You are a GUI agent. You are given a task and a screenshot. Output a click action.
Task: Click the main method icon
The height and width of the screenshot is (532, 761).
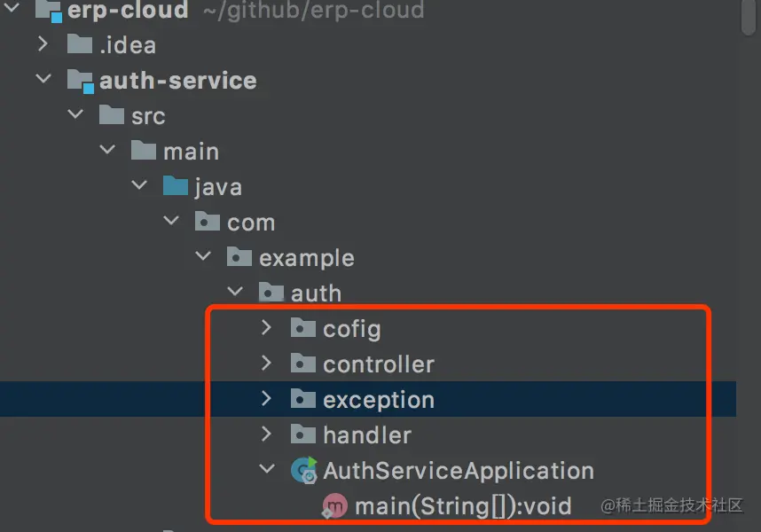335,505
